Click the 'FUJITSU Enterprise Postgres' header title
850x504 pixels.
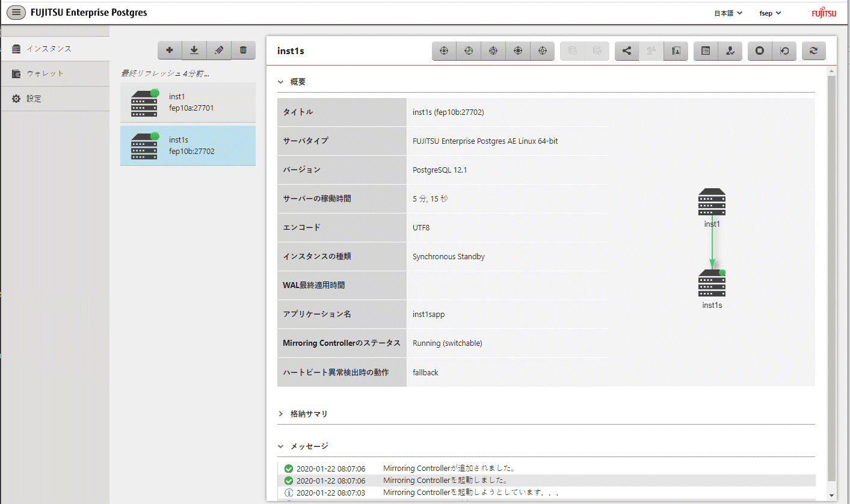tap(88, 12)
